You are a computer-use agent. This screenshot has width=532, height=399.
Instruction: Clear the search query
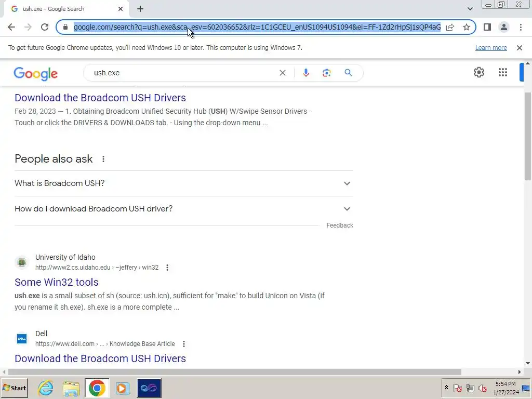click(x=282, y=73)
